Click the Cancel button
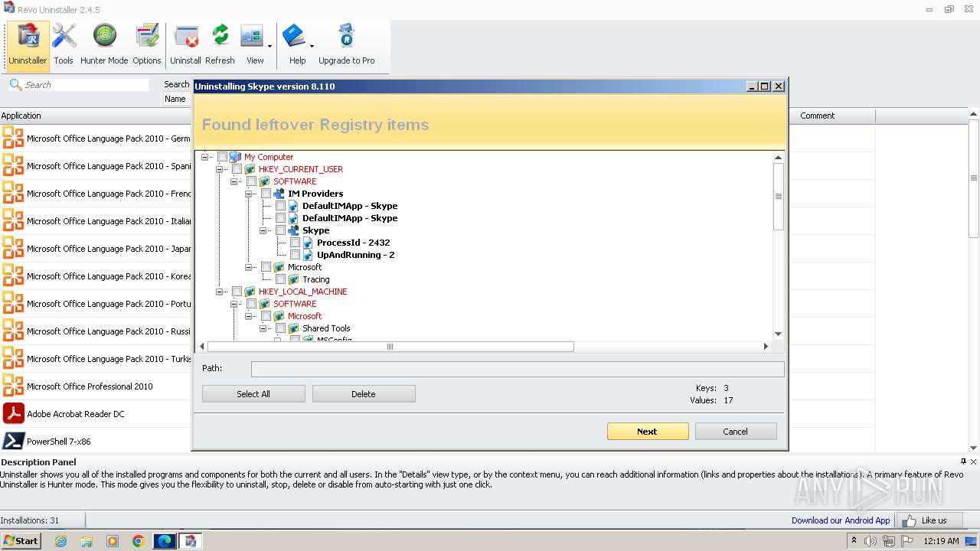Image resolution: width=980 pixels, height=551 pixels. click(x=736, y=432)
